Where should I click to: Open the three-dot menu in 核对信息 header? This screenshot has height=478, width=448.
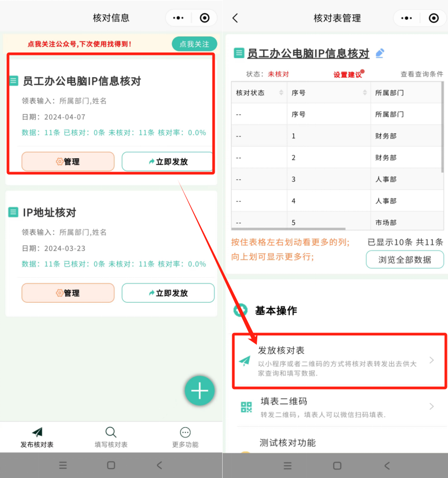[x=178, y=18]
